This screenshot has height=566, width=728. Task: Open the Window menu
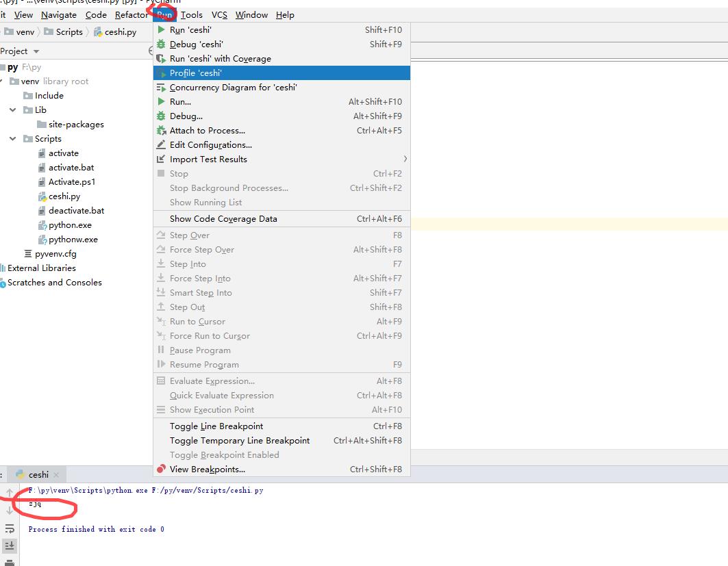(x=251, y=15)
